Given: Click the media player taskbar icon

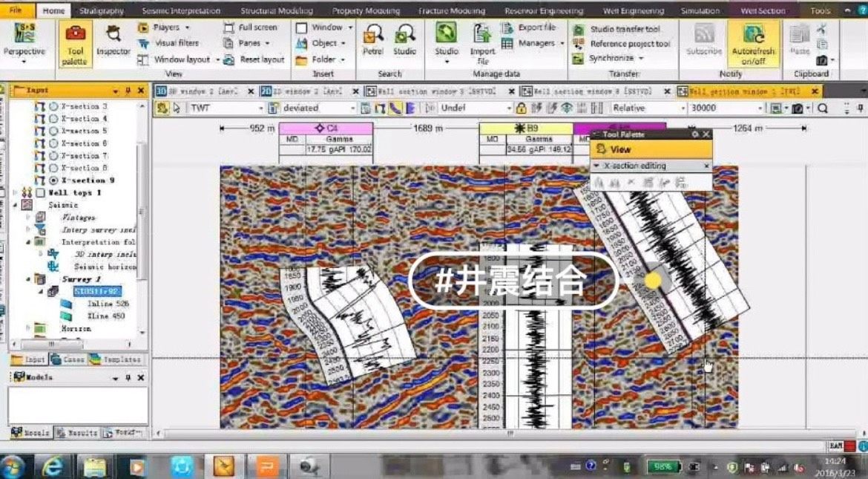Looking at the screenshot, I should click(137, 466).
